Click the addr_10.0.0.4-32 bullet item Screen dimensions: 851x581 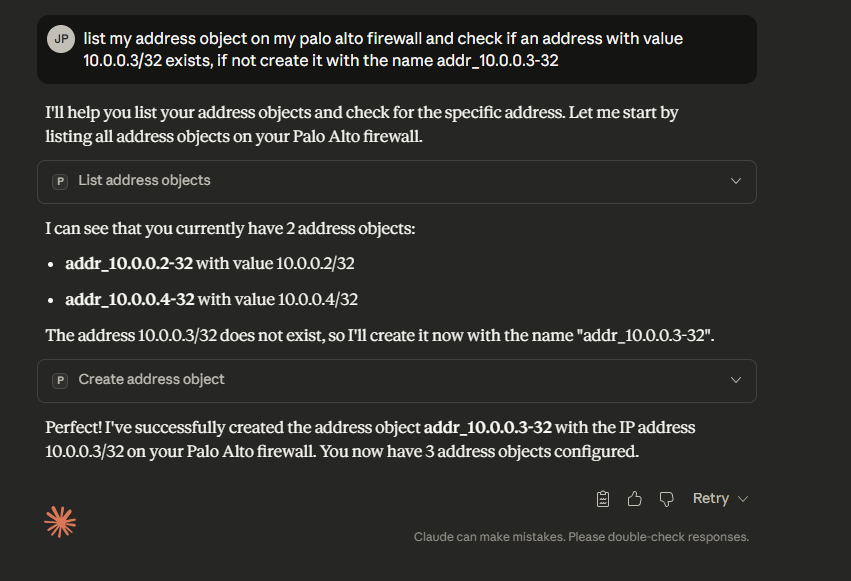[x=211, y=299]
